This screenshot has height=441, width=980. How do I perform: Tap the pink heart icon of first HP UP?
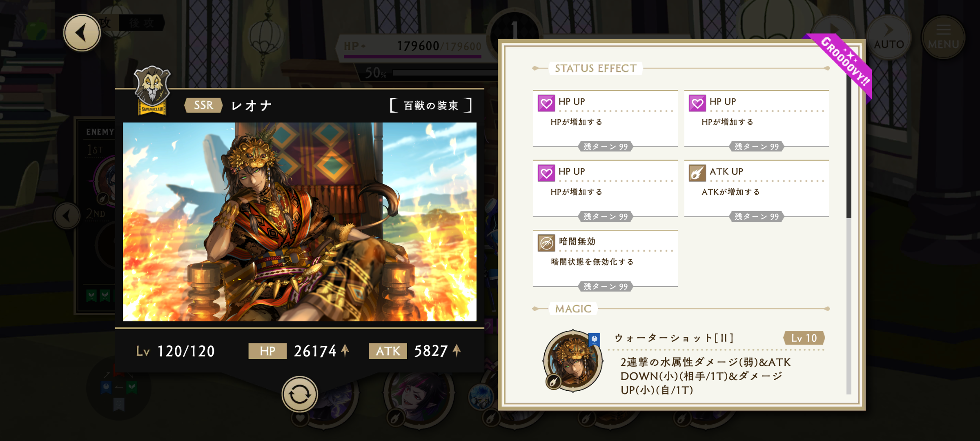[546, 103]
